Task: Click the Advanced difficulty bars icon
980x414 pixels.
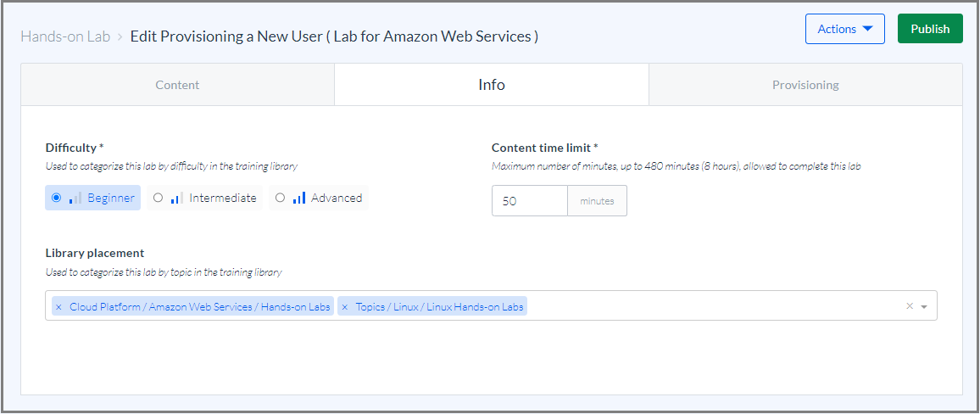Action: click(299, 198)
